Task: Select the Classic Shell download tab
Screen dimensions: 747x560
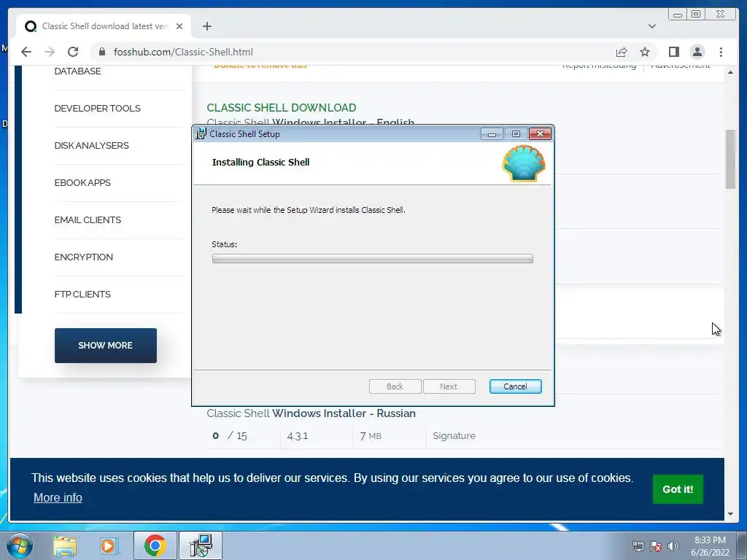Action: coord(104,26)
